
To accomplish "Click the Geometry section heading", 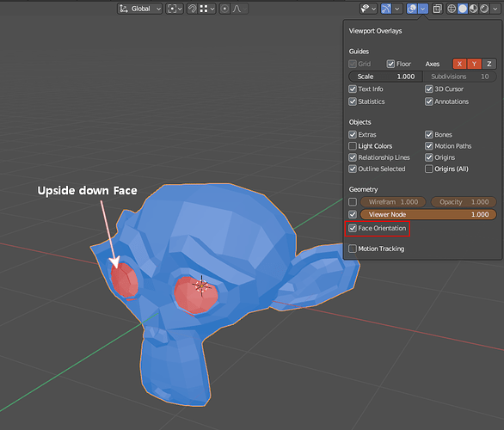I will click(364, 189).
